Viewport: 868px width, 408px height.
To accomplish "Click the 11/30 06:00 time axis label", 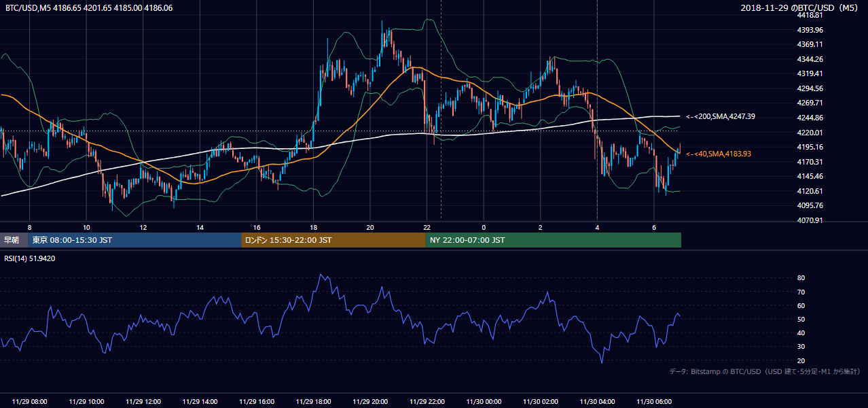I will (x=654, y=402).
